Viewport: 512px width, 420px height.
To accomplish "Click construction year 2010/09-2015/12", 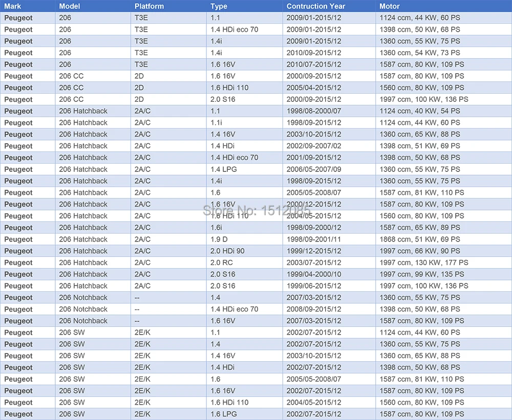I will pyautogui.click(x=314, y=53).
